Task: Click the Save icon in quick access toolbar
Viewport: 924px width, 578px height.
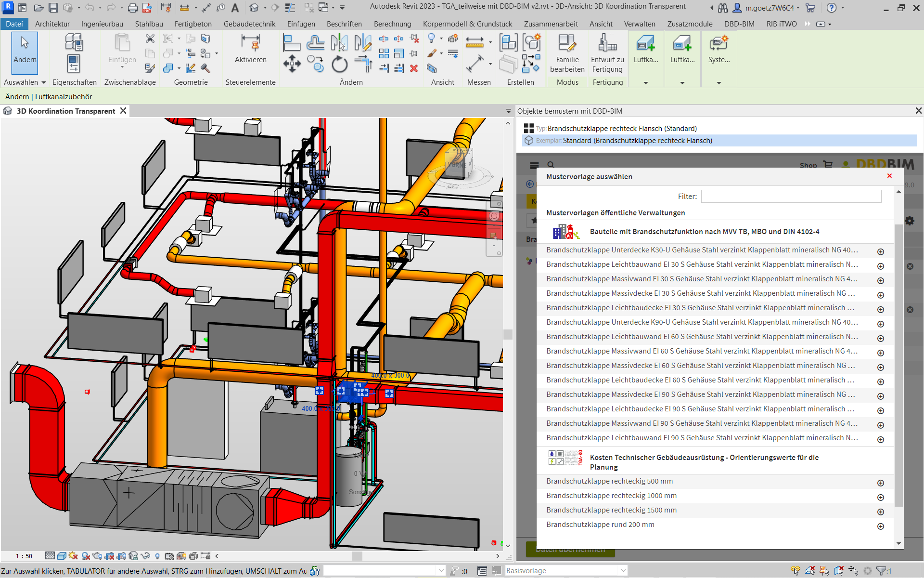Action: pyautogui.click(x=53, y=8)
